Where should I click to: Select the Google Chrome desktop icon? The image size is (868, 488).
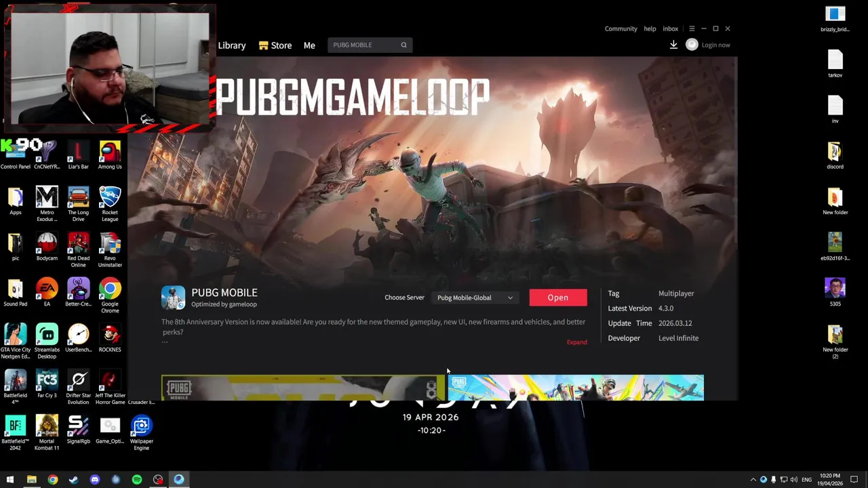point(110,295)
